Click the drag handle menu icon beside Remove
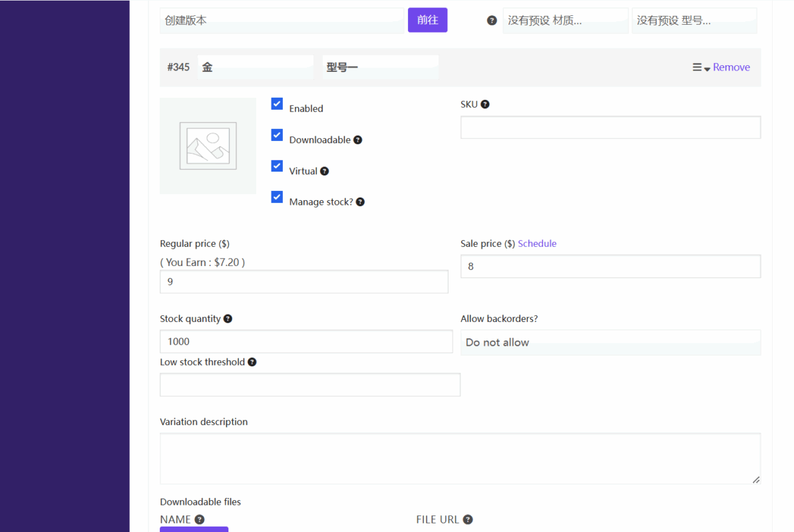The width and height of the screenshot is (794, 532). 697,67
